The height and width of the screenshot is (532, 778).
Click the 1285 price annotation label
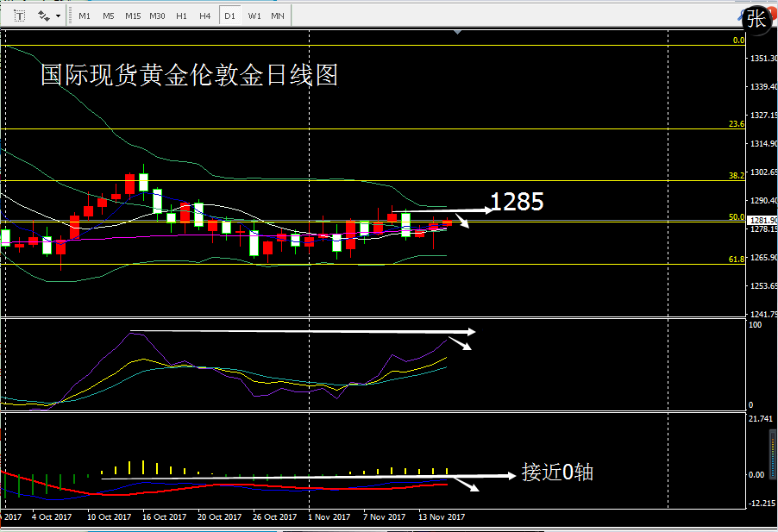point(517,202)
